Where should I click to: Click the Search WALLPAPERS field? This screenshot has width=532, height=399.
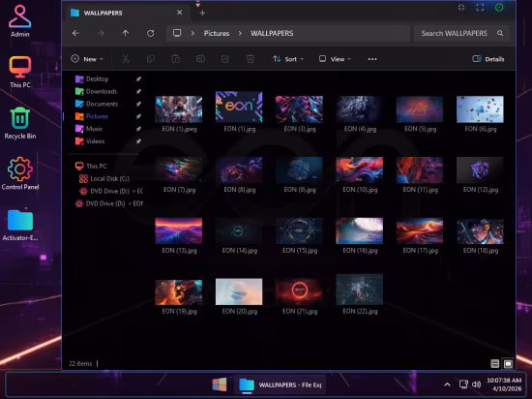tap(461, 33)
